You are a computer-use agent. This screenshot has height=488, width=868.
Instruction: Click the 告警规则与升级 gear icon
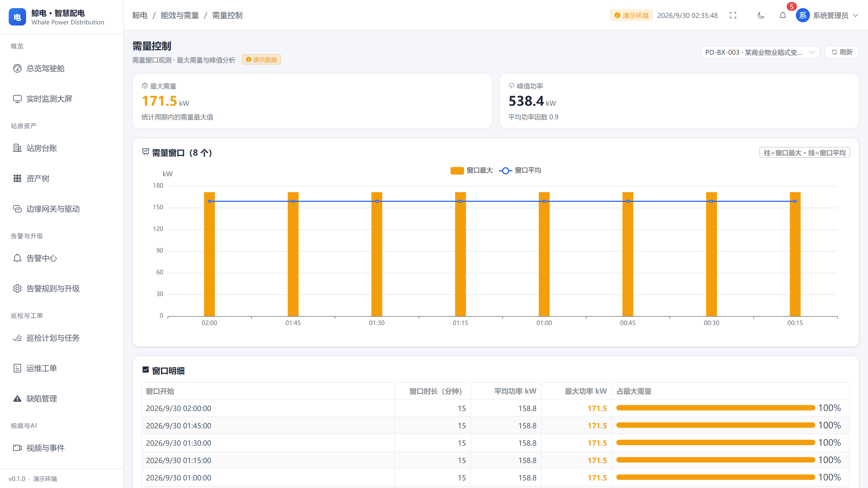17,289
